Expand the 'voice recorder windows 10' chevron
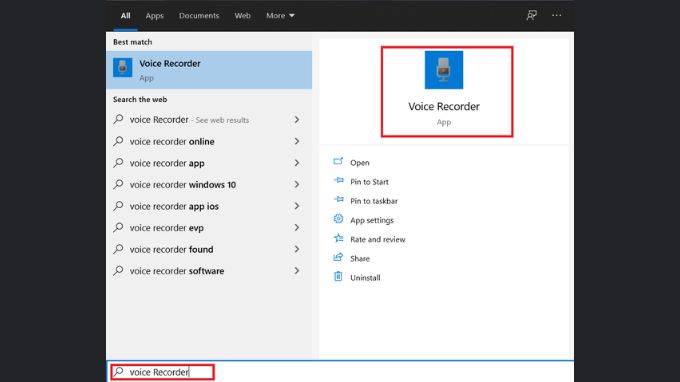 click(x=297, y=184)
